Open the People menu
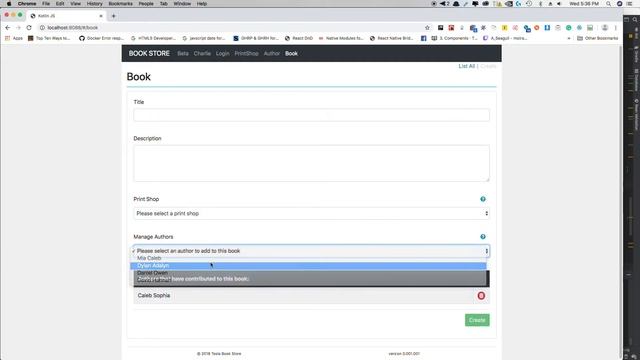 point(146,4)
